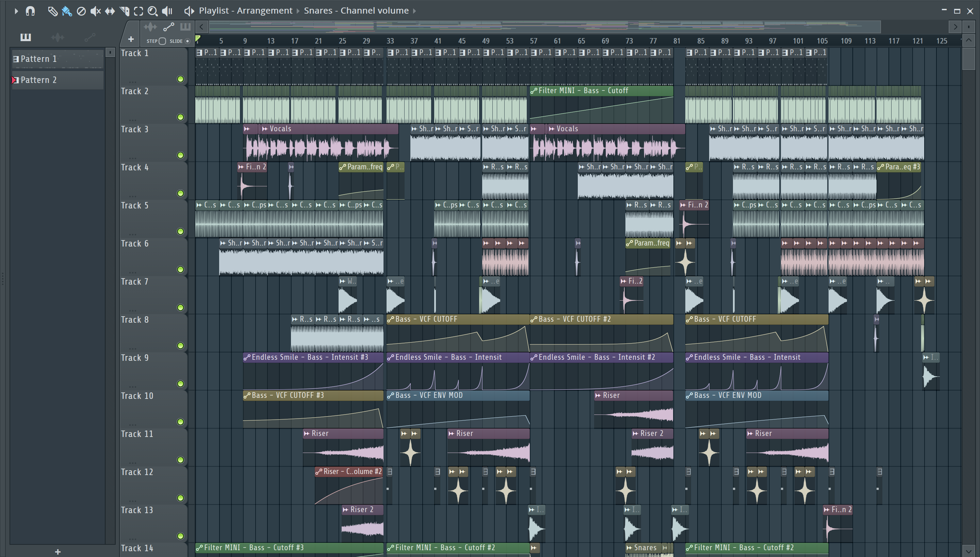This screenshot has height=557, width=980.
Task: Select Pattern 1 in the picker
Action: pos(58,59)
